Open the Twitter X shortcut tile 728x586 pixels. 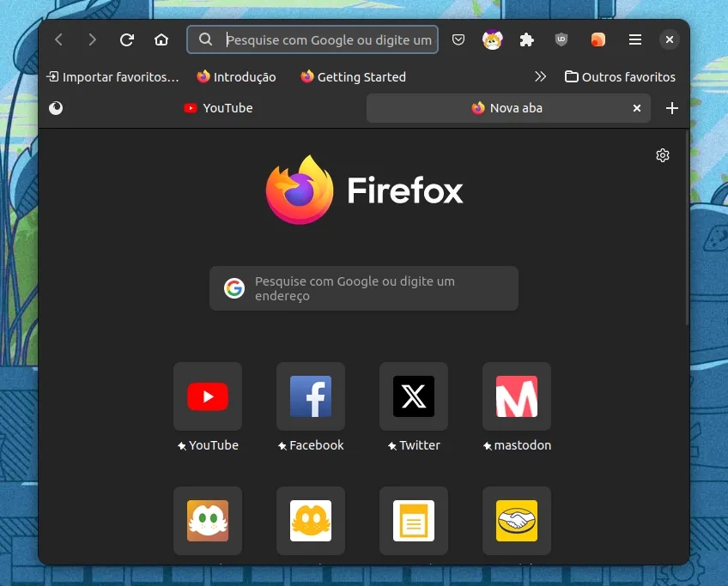click(414, 396)
